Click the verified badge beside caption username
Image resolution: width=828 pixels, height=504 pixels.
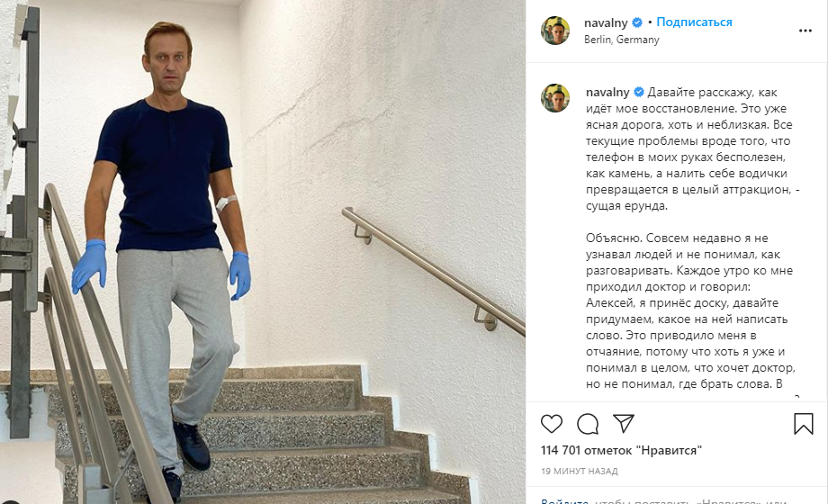point(638,92)
